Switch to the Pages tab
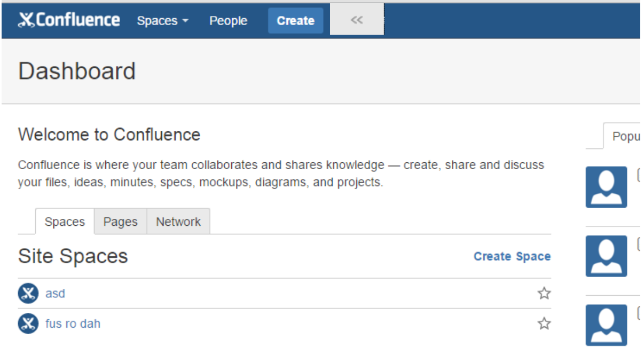This screenshot has width=644, height=363. [120, 222]
